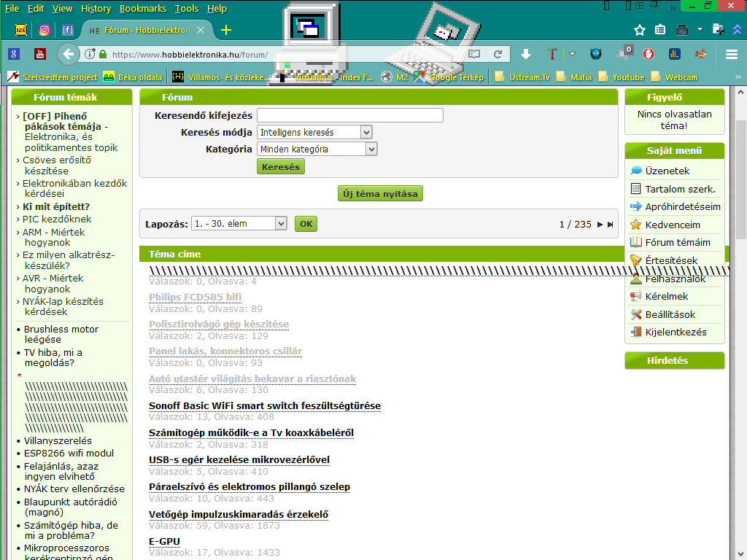Open ESP8266 wifi modul sidebar topic
The height and width of the screenshot is (560, 747).
[x=69, y=454]
